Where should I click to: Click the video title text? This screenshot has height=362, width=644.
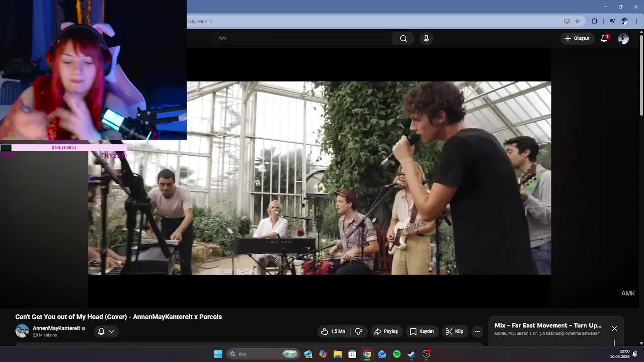[118, 317]
